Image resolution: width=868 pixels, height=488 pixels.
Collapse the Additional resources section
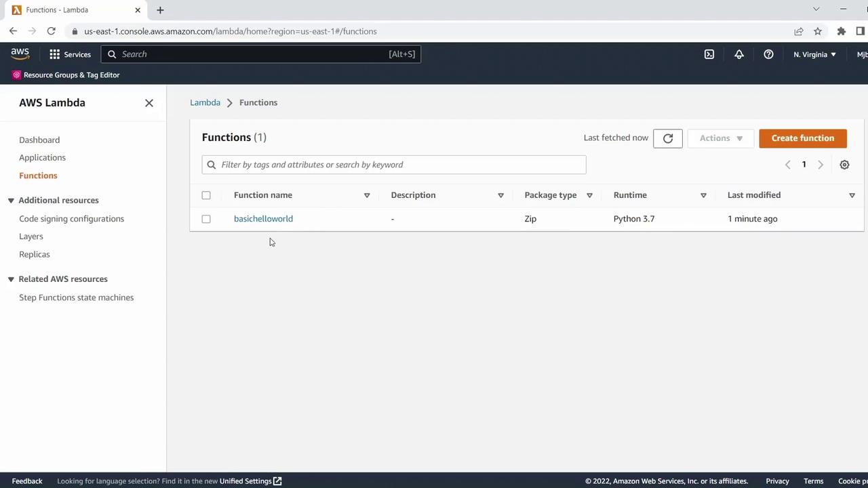pos(11,201)
